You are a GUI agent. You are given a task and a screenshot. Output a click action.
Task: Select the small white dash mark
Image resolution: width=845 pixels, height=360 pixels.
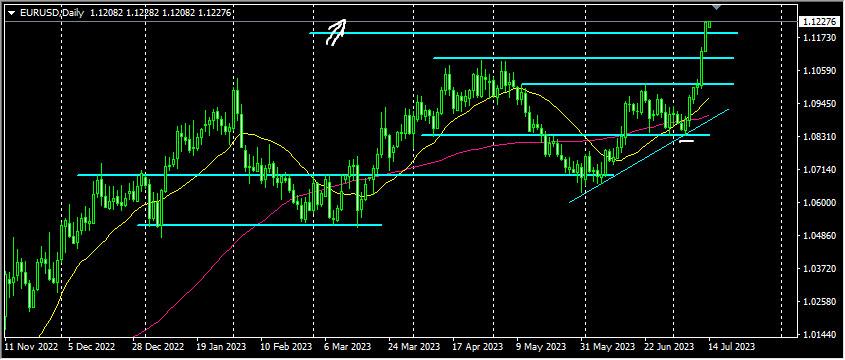(x=687, y=141)
